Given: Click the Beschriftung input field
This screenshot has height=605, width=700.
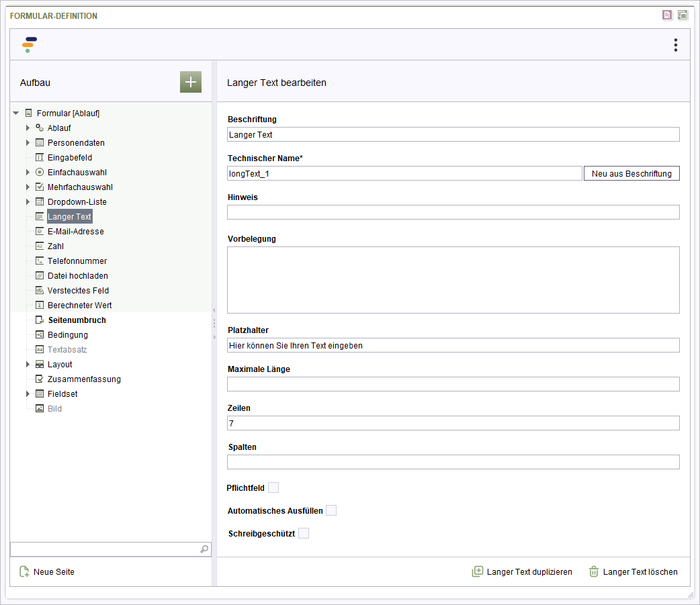Looking at the screenshot, I should [453, 134].
